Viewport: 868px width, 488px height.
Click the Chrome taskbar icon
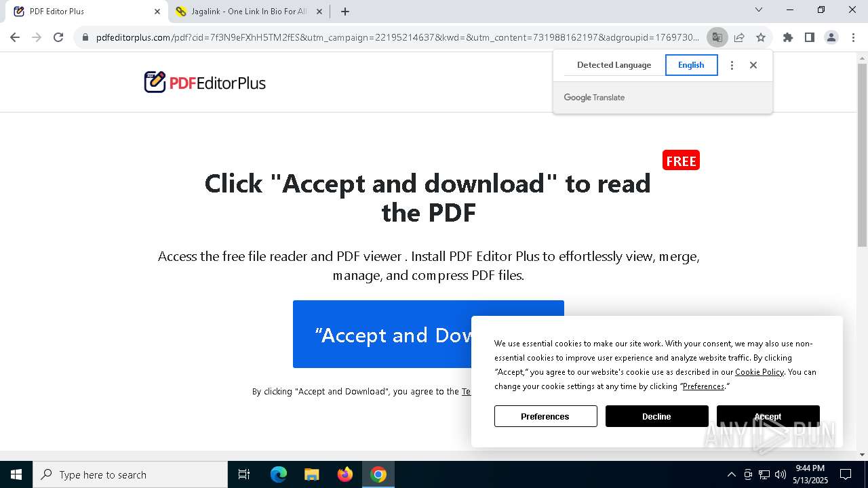tap(378, 474)
